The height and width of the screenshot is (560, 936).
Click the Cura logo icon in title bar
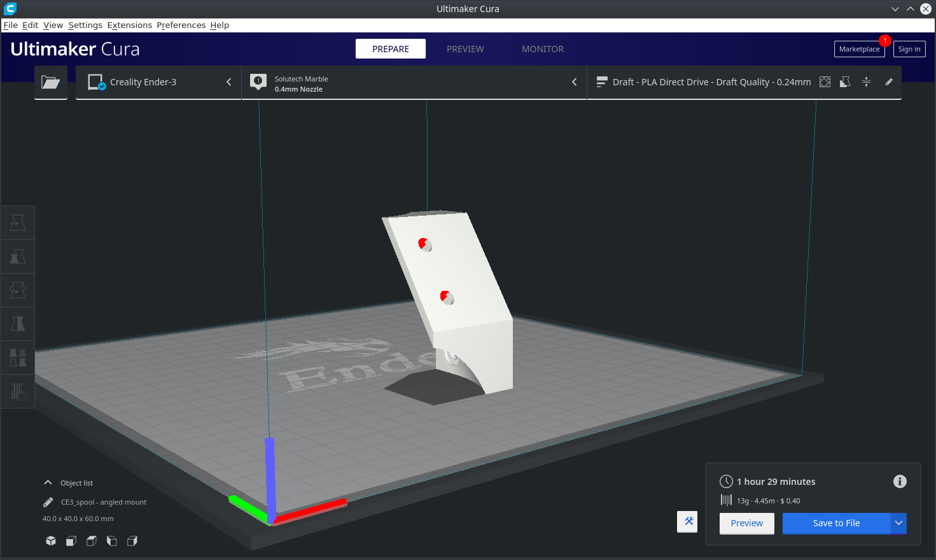[x=10, y=9]
